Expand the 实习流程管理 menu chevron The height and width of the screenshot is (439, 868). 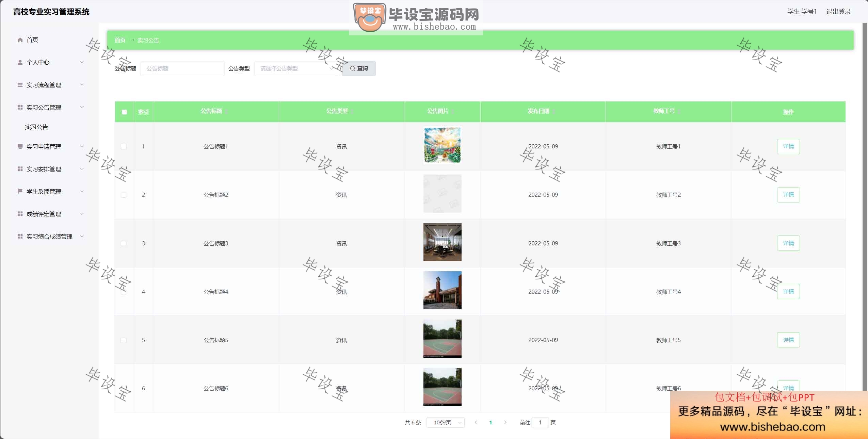[x=82, y=84]
